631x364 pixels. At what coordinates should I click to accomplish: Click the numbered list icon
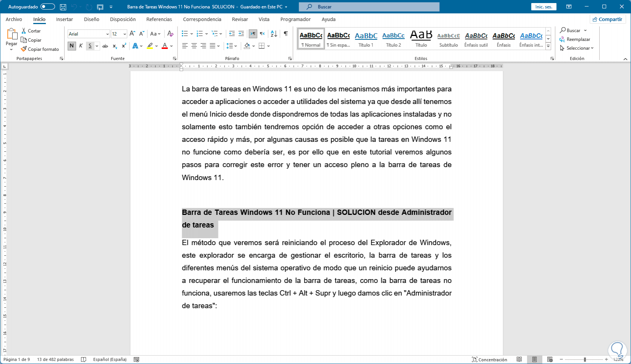[200, 34]
